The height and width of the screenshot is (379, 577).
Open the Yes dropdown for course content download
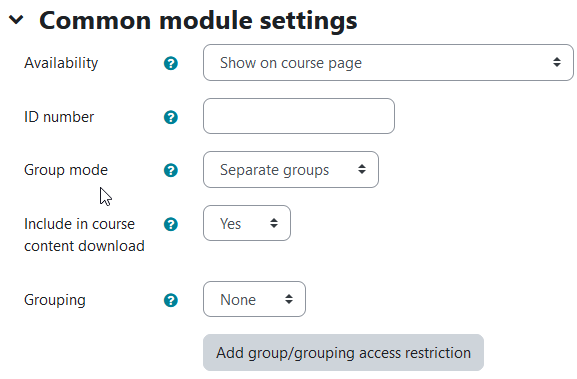pyautogui.click(x=247, y=223)
